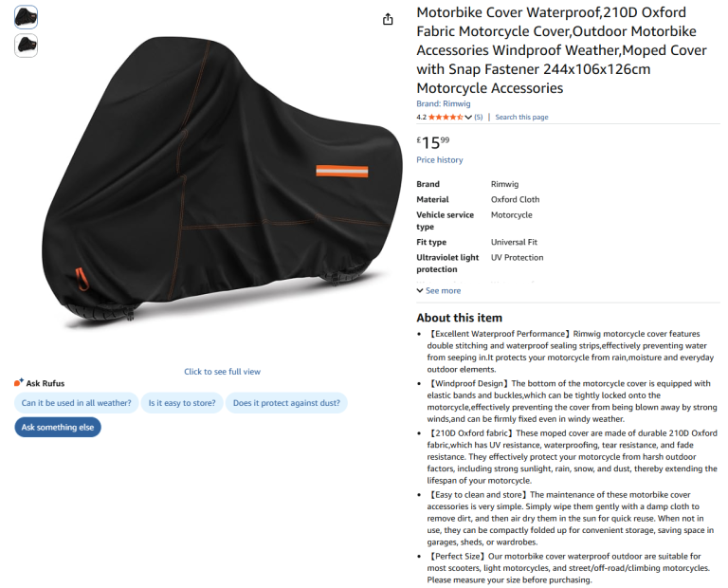Open the Brand: Rimwig link
728x588 pixels.
coord(444,103)
